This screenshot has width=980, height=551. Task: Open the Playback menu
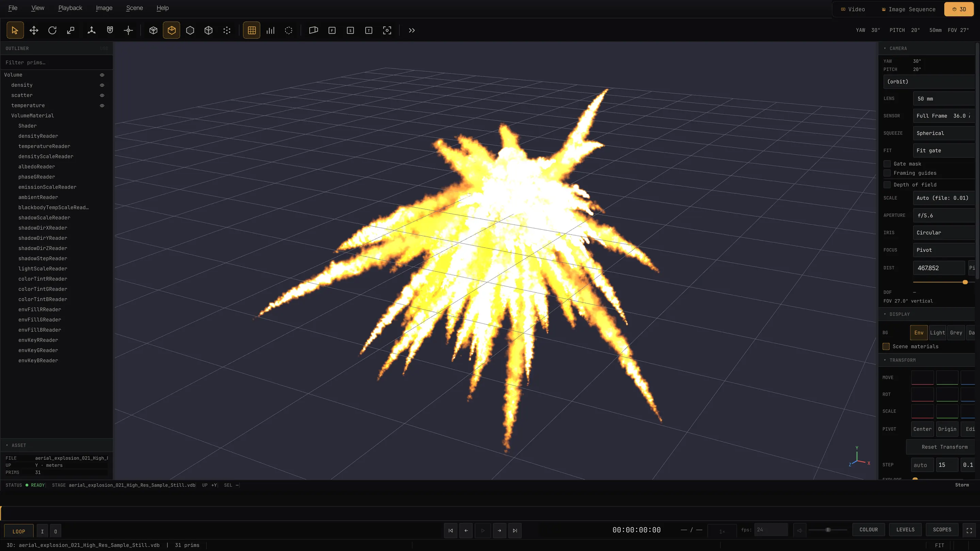coord(70,8)
